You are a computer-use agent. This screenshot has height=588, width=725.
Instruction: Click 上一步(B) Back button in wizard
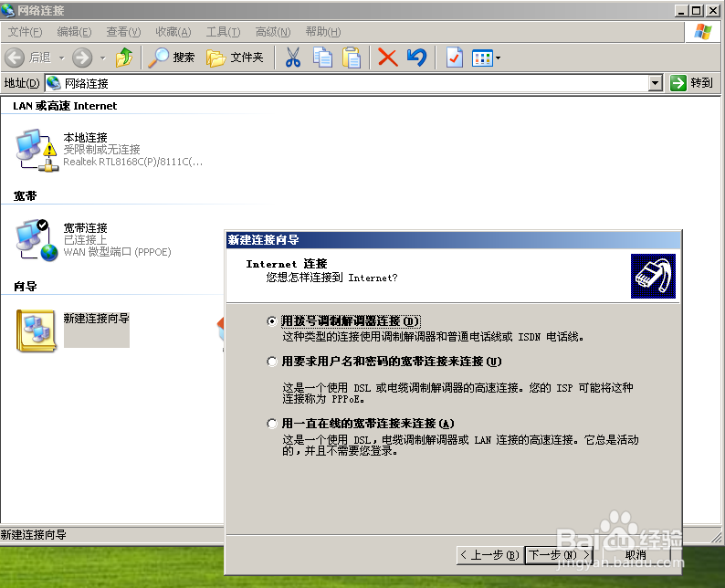click(x=489, y=555)
